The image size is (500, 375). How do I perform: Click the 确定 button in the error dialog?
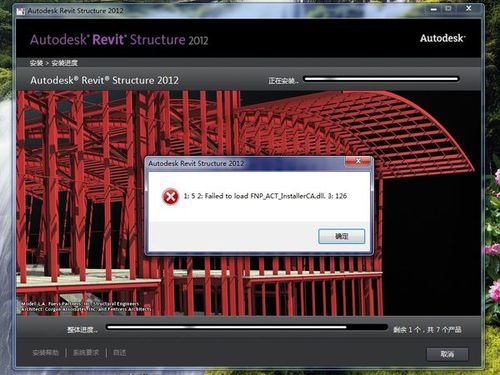[x=341, y=236]
